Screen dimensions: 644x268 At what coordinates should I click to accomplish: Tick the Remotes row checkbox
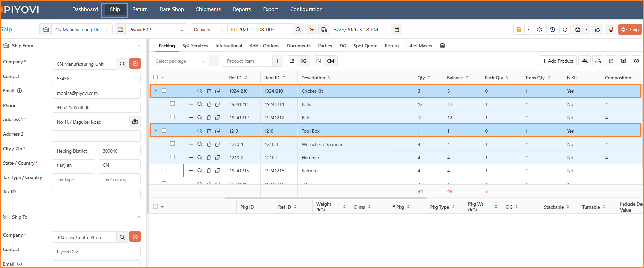tap(164, 170)
